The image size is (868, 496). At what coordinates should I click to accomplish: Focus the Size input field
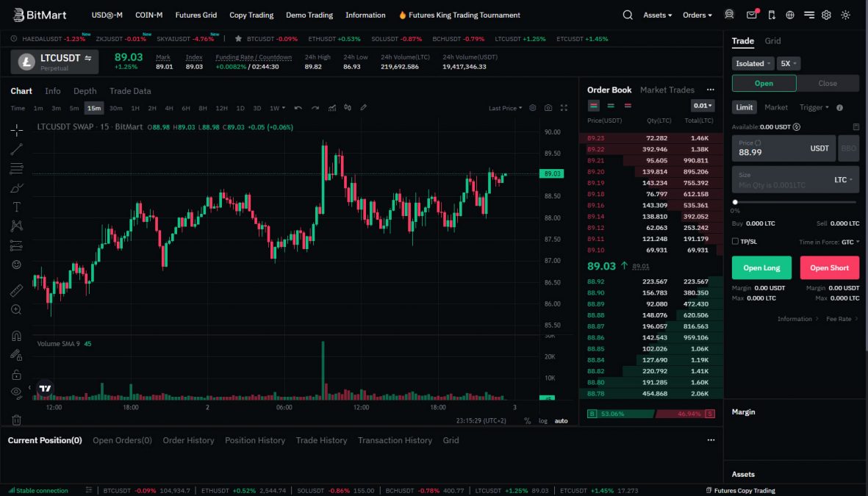[x=795, y=180]
